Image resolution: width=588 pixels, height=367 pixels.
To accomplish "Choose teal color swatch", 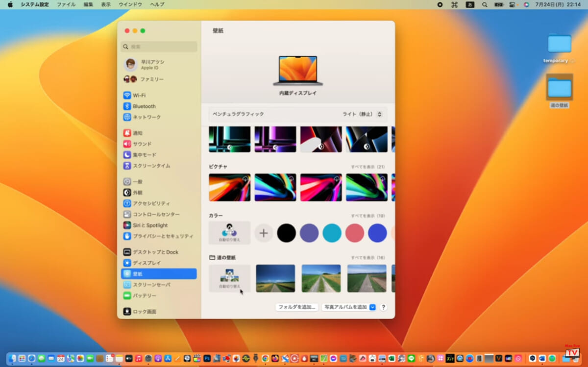I will click(332, 233).
